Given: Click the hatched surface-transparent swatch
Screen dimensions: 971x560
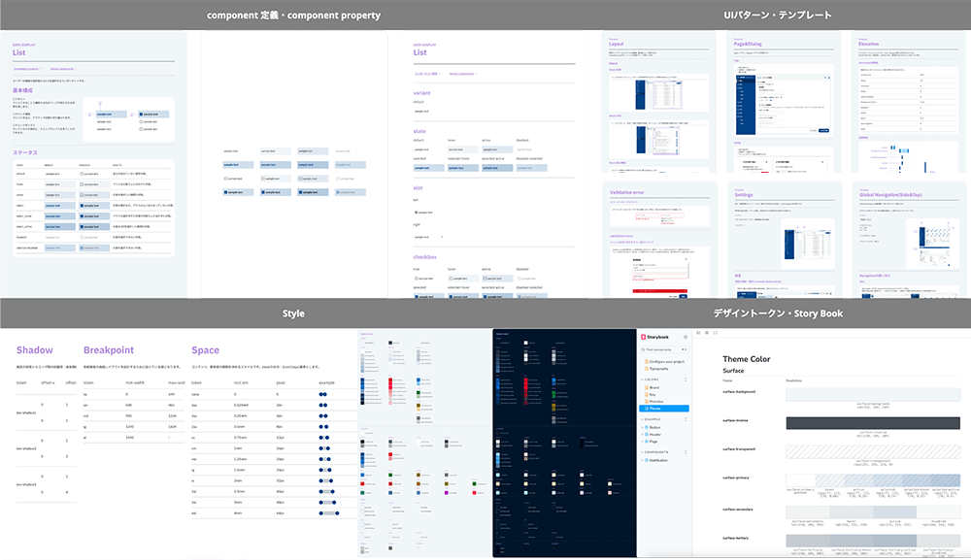Looking at the screenshot, I should click(873, 451).
